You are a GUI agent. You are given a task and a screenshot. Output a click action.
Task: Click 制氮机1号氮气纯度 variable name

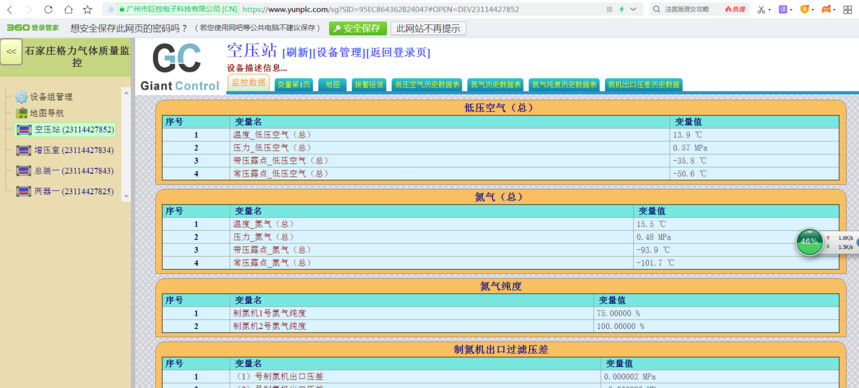[270, 313]
